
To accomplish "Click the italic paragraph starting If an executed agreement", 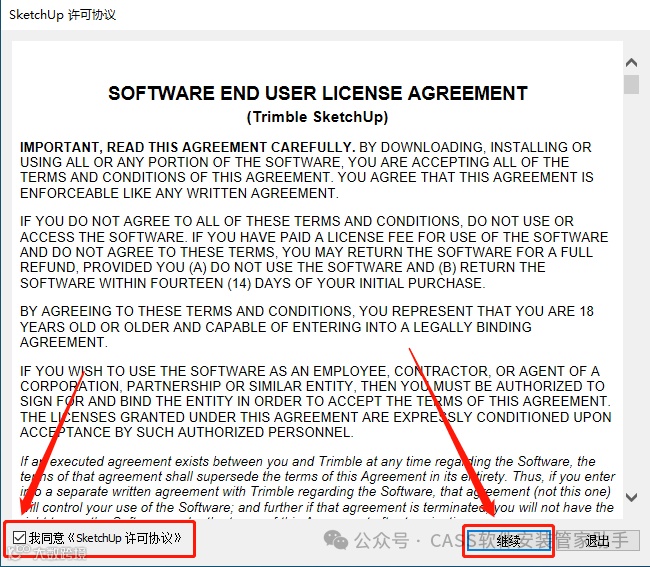I will (x=318, y=486).
